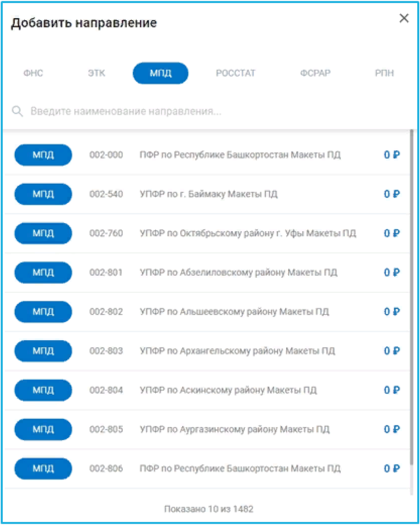This screenshot has height=525, width=420.
Task: Click price 0 ₽ for code 002-540
Action: coord(392,194)
